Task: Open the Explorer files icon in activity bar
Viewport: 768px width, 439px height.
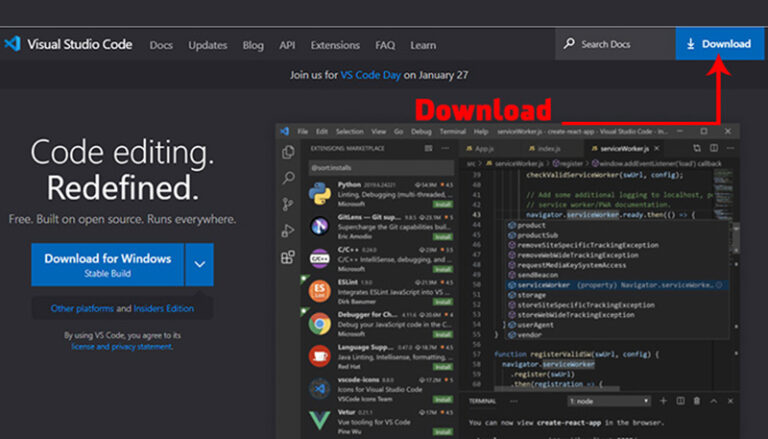Action: [x=288, y=152]
